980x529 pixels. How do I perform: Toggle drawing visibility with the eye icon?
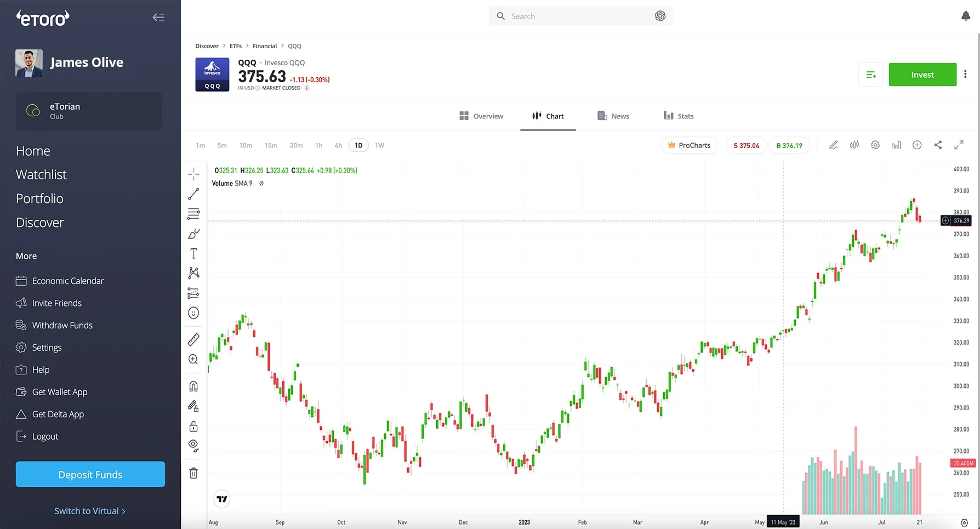[193, 445]
